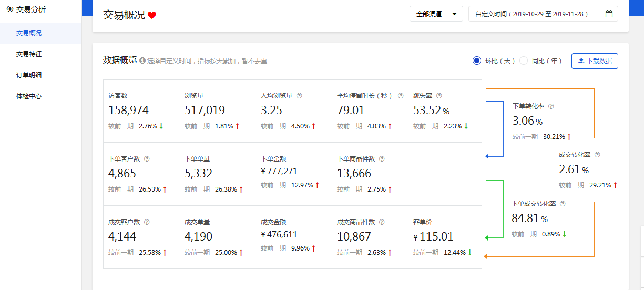Image resolution: width=644 pixels, height=290 pixels.
Task: Click the red heart favorite icon
Action: [152, 15]
